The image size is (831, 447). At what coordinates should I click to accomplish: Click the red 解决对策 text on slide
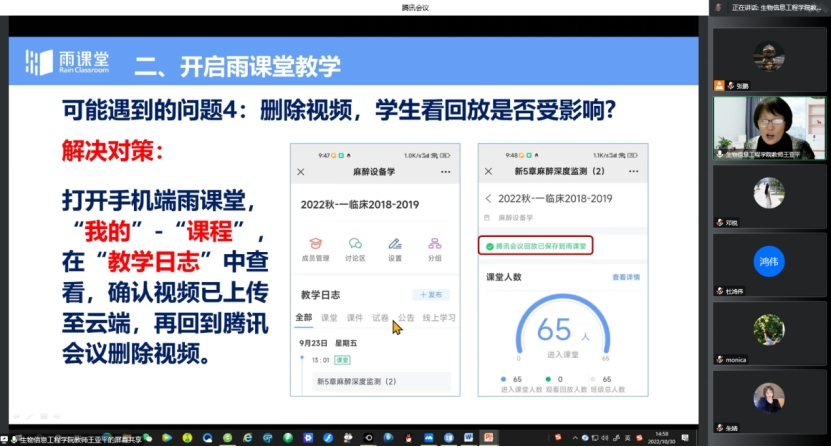[112, 151]
